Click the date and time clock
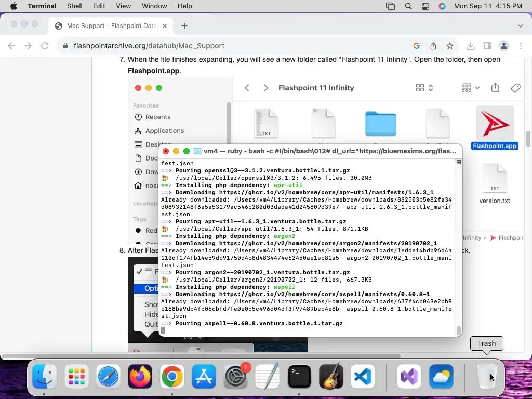 coord(488,6)
